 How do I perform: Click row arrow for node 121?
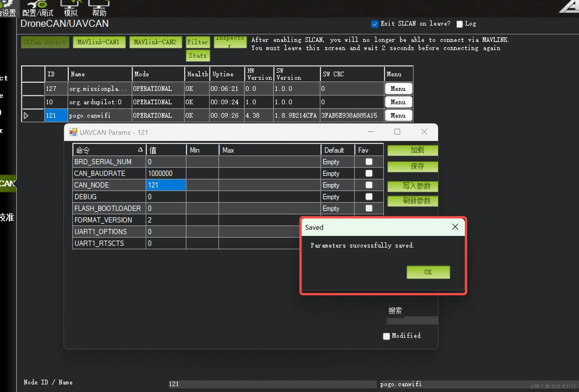(x=26, y=116)
